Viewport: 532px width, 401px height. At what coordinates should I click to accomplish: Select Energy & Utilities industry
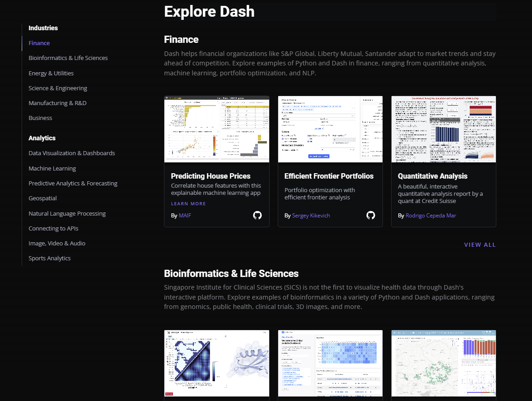51,73
